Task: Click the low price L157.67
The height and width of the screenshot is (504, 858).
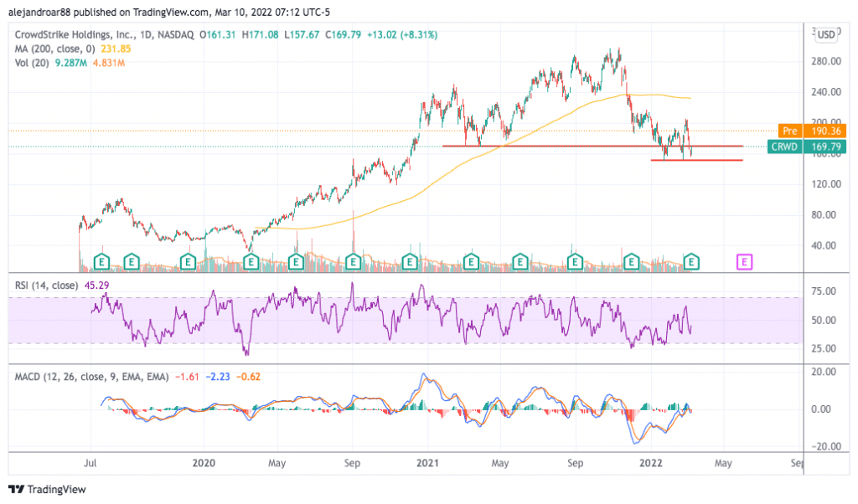Action: [302, 34]
